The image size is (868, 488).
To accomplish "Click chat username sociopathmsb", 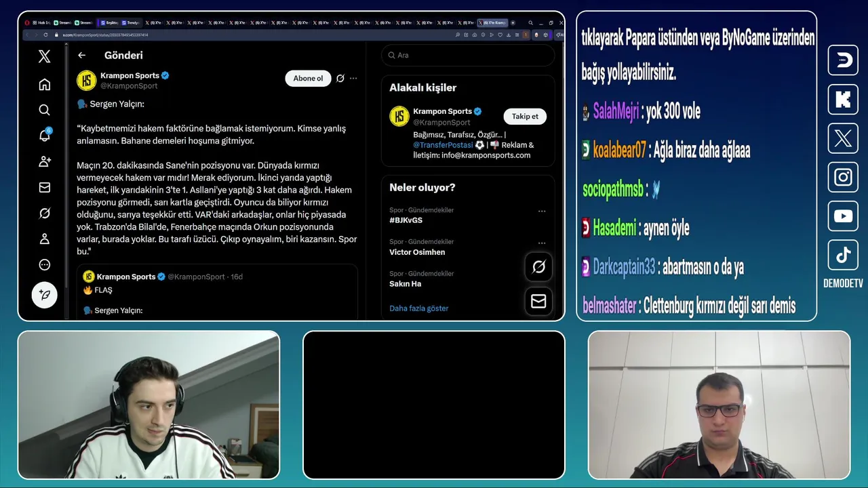I will coord(613,190).
